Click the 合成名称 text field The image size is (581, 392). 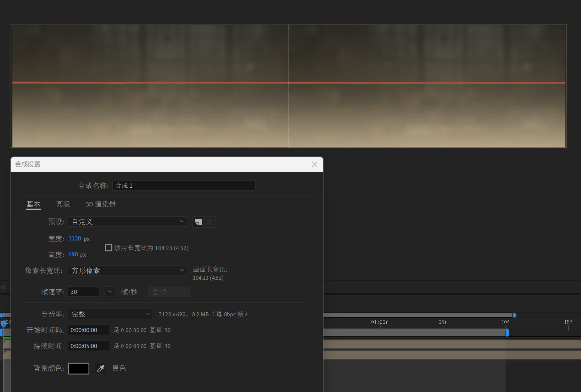click(184, 186)
